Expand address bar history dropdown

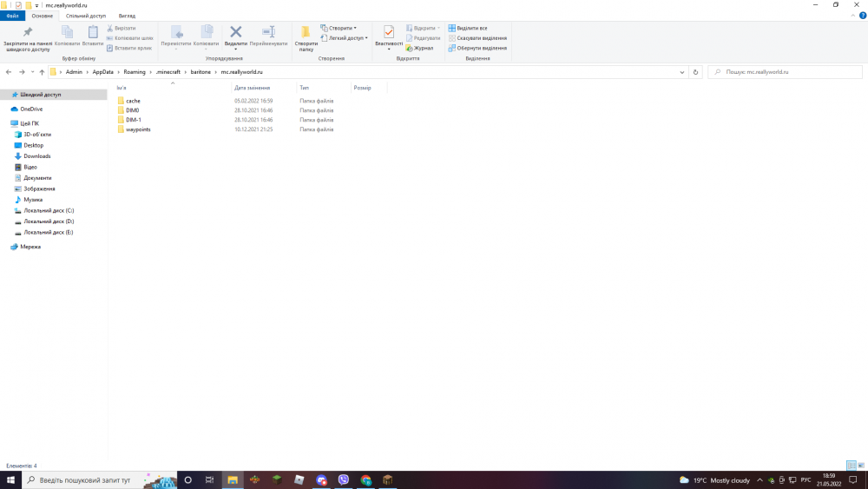point(682,72)
